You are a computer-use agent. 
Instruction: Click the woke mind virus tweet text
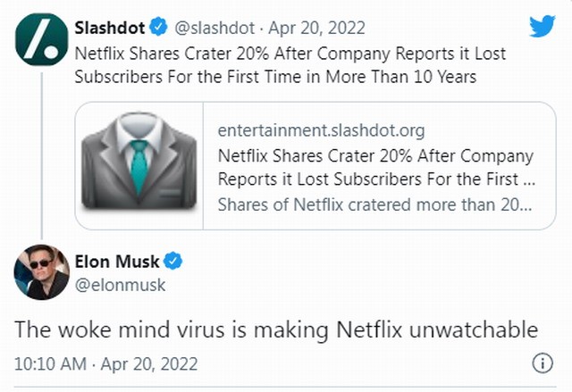[275, 330]
